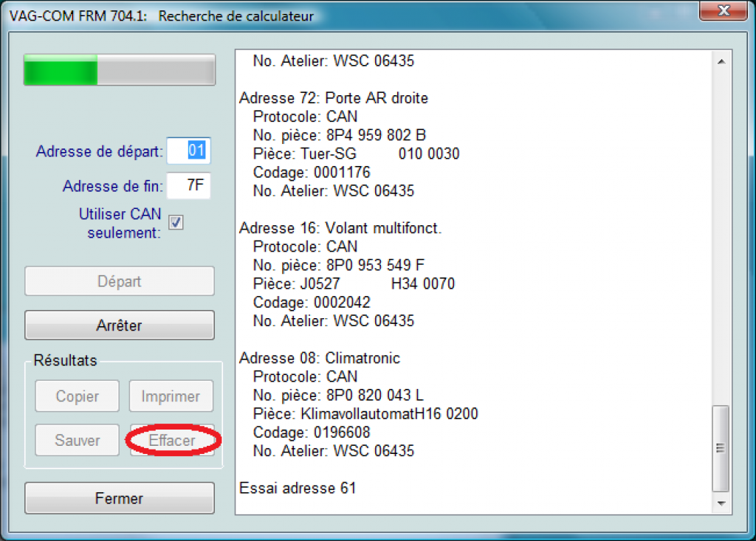The width and height of the screenshot is (756, 541).
Task: Click the 'Résultats' group label
Action: click(65, 361)
